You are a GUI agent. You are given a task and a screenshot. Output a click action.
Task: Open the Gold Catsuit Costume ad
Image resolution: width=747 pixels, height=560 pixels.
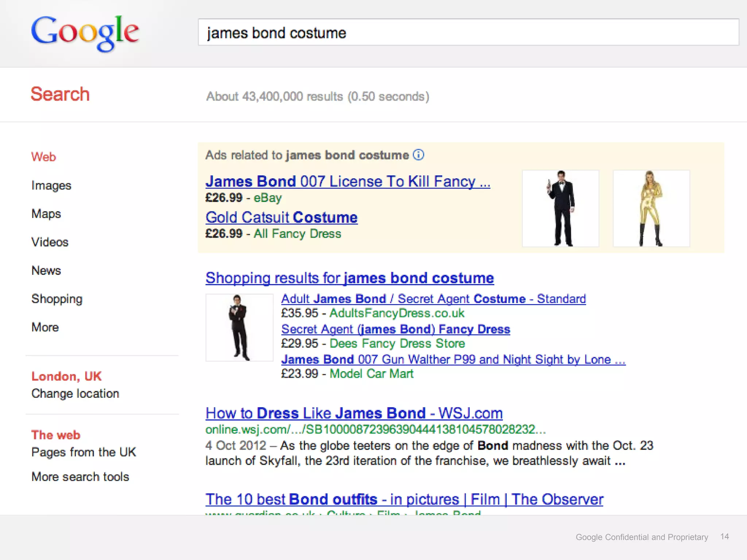[282, 217]
